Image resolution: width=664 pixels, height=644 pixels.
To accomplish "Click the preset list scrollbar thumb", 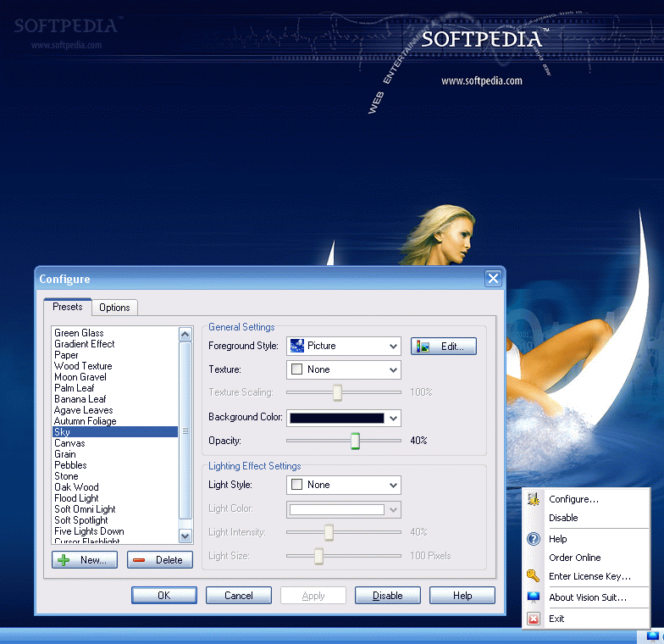I will coord(185,430).
